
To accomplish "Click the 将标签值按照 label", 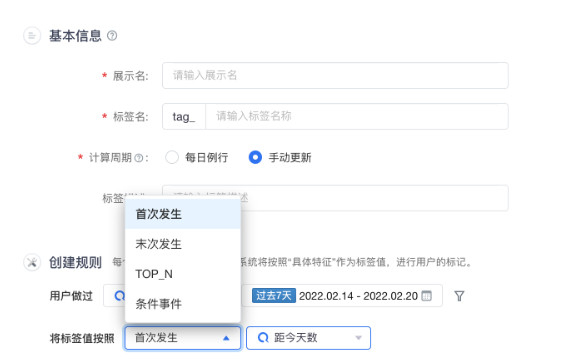I will click(x=82, y=338).
